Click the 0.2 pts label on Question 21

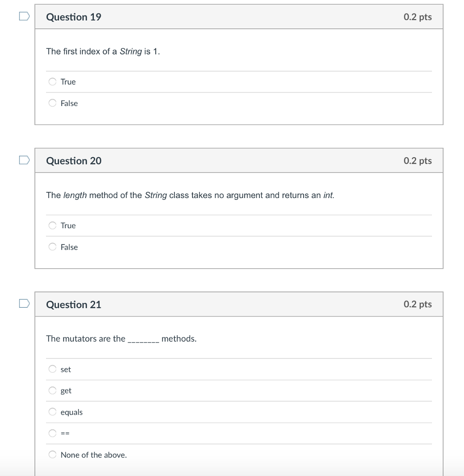click(418, 304)
